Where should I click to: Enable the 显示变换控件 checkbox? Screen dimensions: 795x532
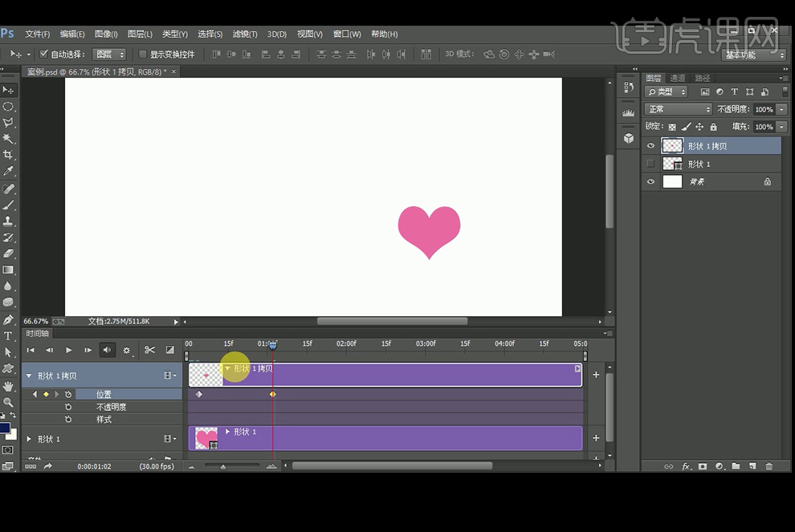143,55
